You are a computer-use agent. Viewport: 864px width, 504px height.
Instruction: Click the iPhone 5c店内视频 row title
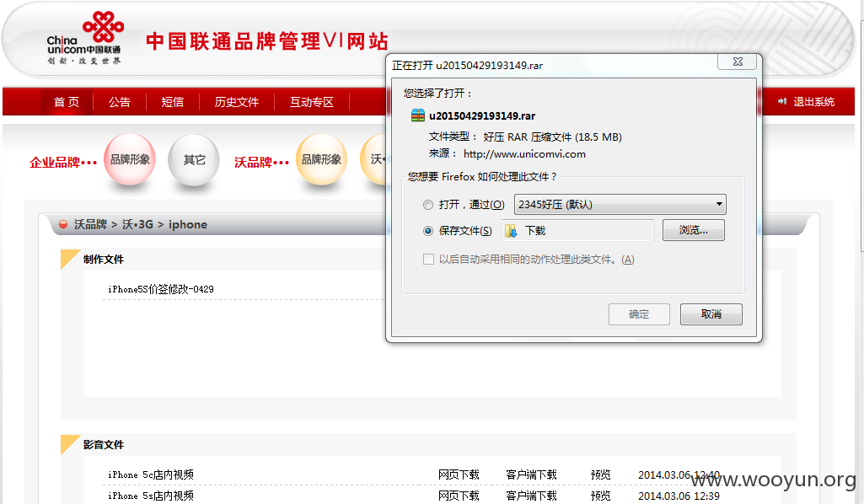tap(151, 475)
